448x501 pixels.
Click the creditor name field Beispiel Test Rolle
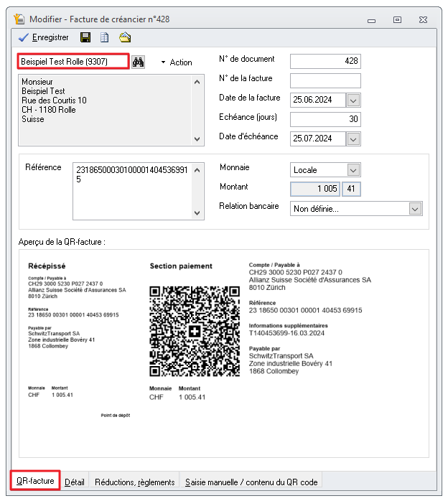click(73, 61)
